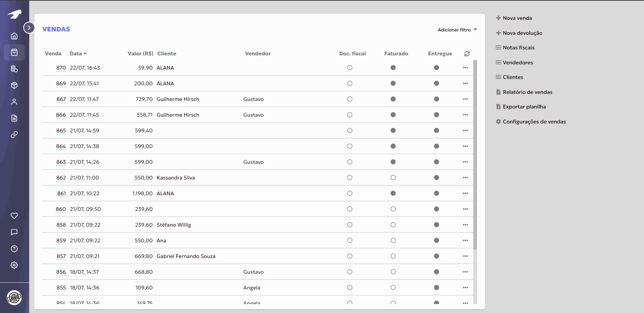Select Relatório de vendas menu item
Screen dimensions: 644x313
pos(527,92)
